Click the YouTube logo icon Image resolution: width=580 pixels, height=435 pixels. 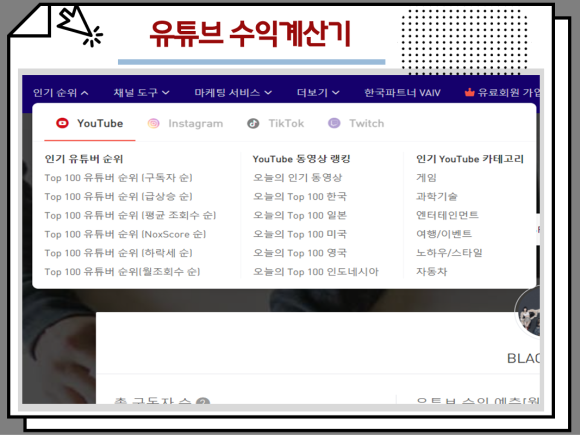(x=63, y=123)
